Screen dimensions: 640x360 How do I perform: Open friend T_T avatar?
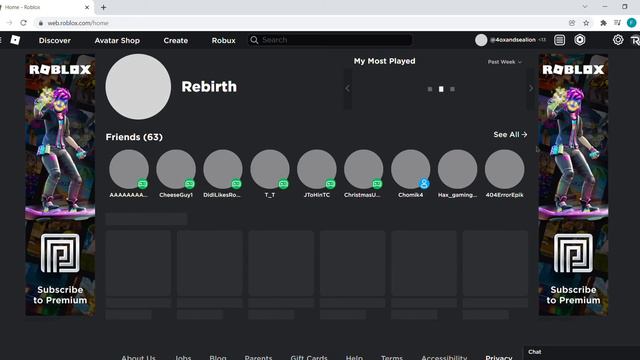coord(270,169)
